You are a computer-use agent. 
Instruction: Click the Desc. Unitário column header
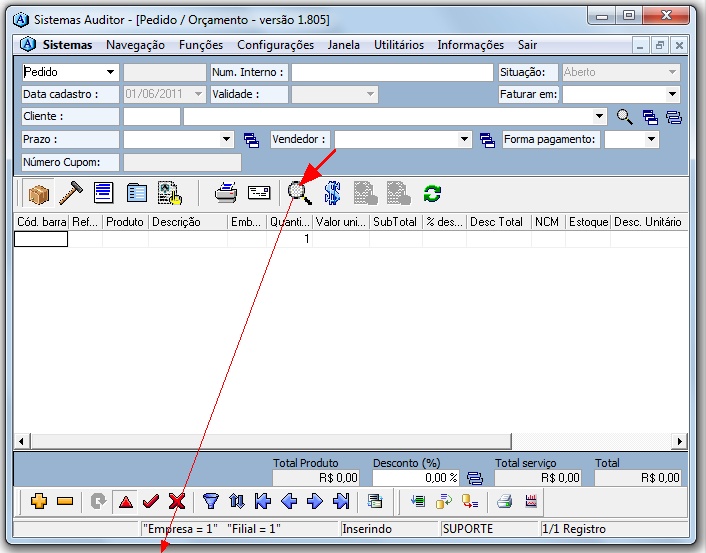click(x=648, y=222)
